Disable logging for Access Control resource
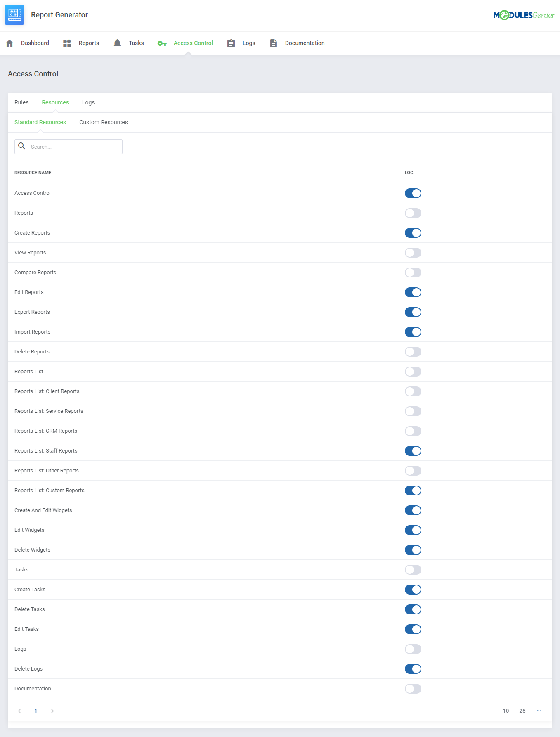 413,193
